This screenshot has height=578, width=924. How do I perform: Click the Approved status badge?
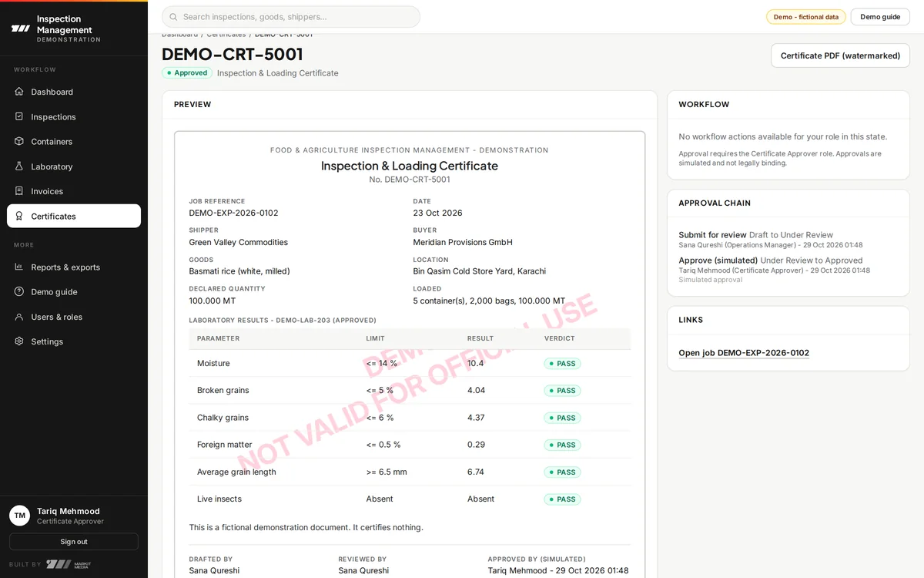coord(187,73)
